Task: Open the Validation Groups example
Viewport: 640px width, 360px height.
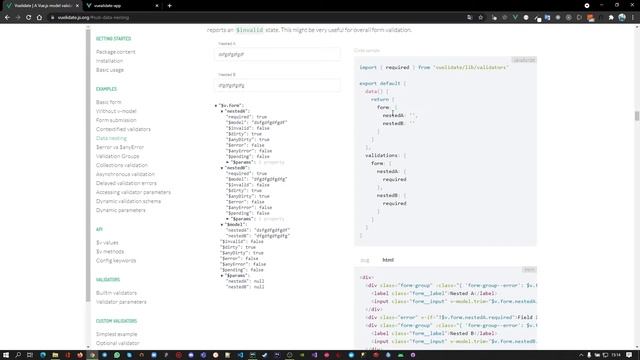Action: 118,156
